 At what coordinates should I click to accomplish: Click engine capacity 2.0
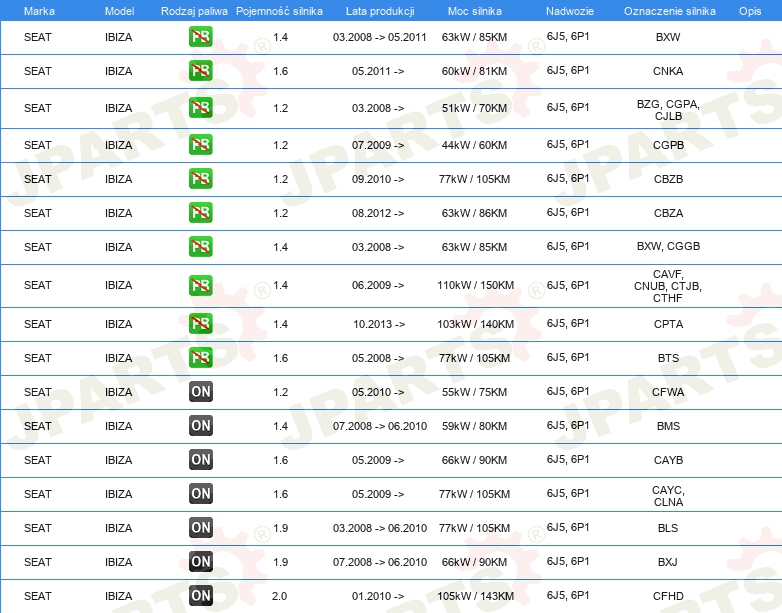pos(279,596)
